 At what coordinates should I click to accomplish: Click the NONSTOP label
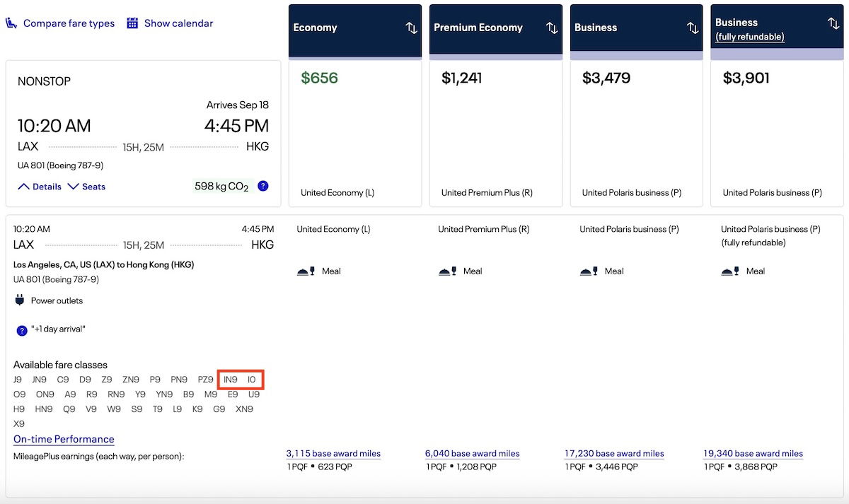coord(44,81)
